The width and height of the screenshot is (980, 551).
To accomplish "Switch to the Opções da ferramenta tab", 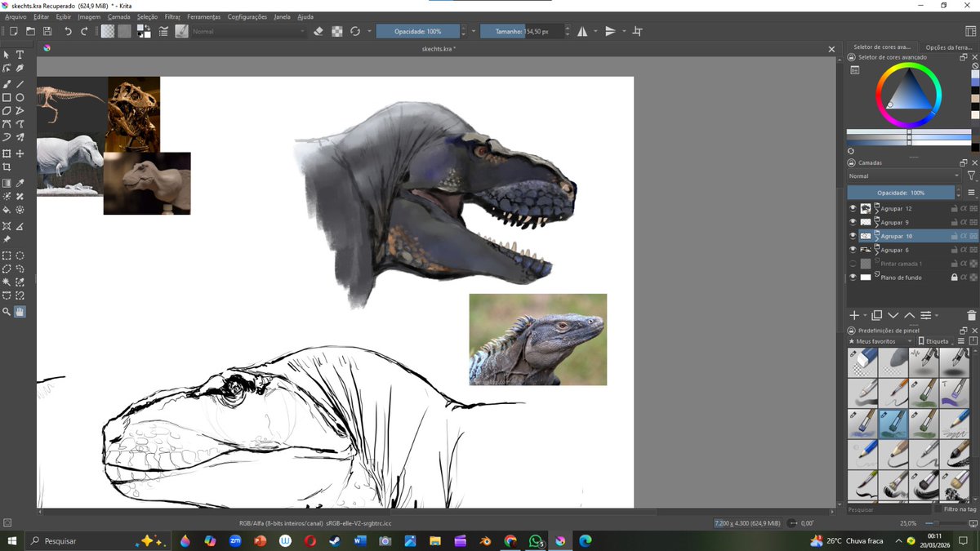I will pos(950,47).
